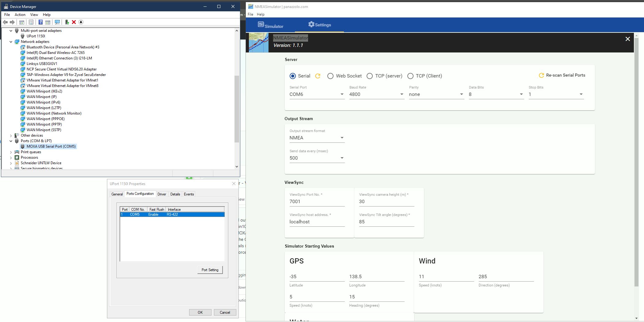Collapse the Network adapters tree node

(11, 41)
